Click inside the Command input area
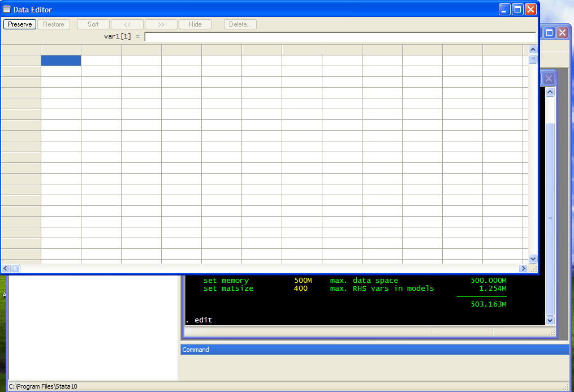Image resolution: width=574 pixels, height=392 pixels. pyautogui.click(x=373, y=367)
